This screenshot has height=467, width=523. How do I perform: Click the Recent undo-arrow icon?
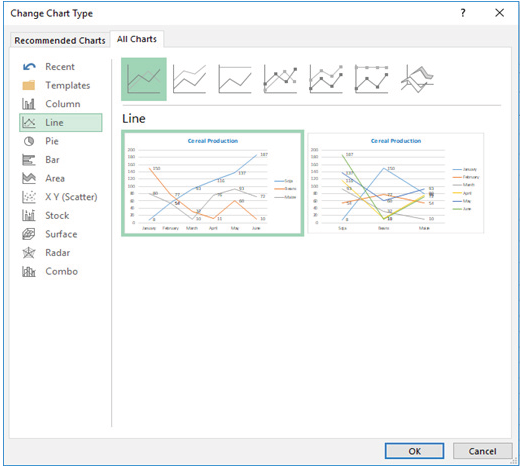(x=29, y=67)
